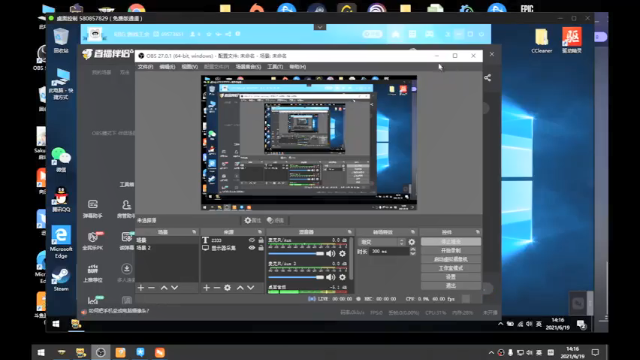Open 工具(T) menu in OBS
The image size is (640, 360).
tap(275, 67)
